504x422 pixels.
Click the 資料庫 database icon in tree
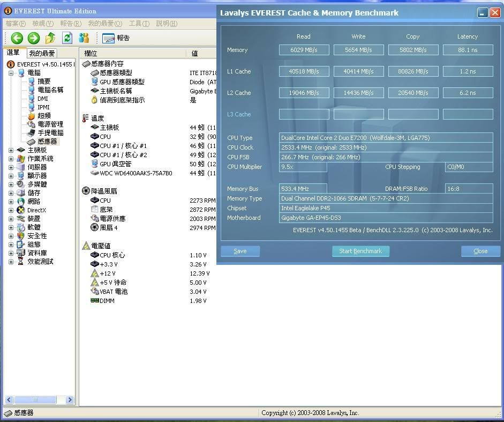[x=21, y=253]
